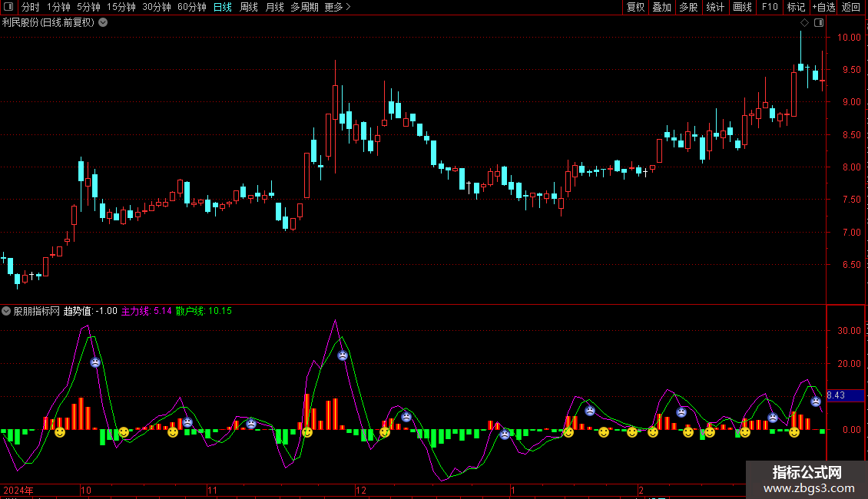Click month 11 marker on the time axis
This screenshot has height=499, width=868.
coord(212,490)
